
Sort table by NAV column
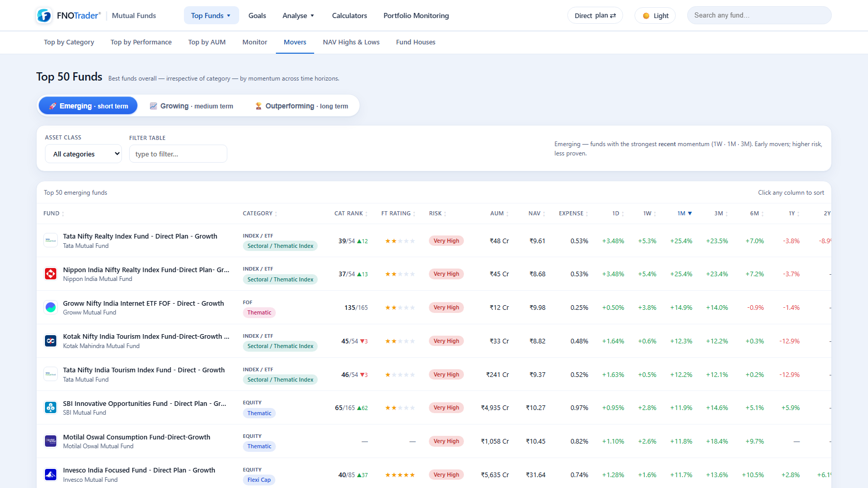tap(537, 213)
